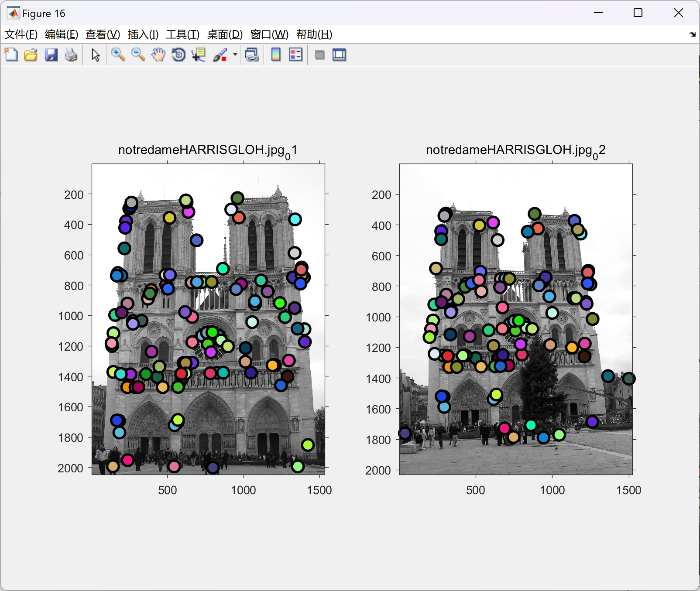
Task: Select the Zoom Out magnifier tool
Action: (x=138, y=55)
